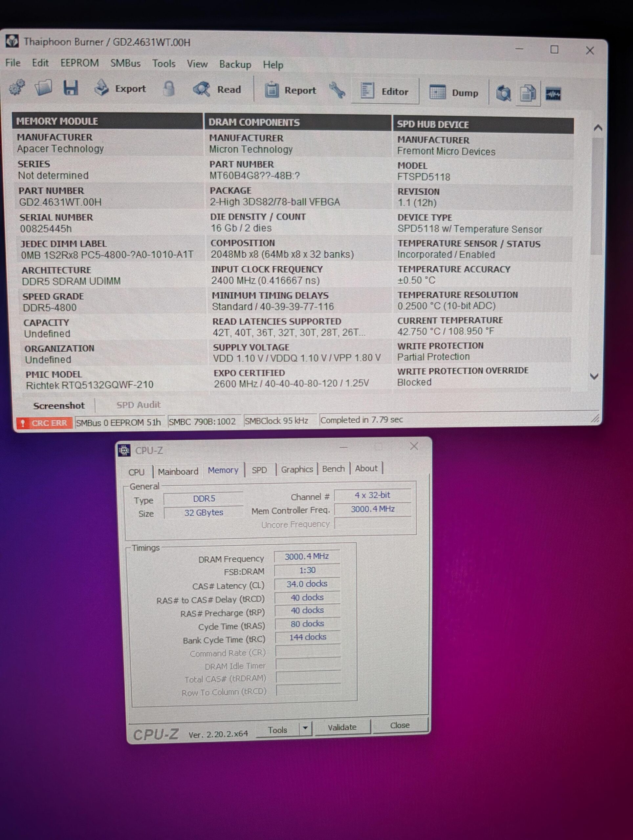The height and width of the screenshot is (840, 633).
Task: Click the MEMORY MODULE column header
Action: 108,121
